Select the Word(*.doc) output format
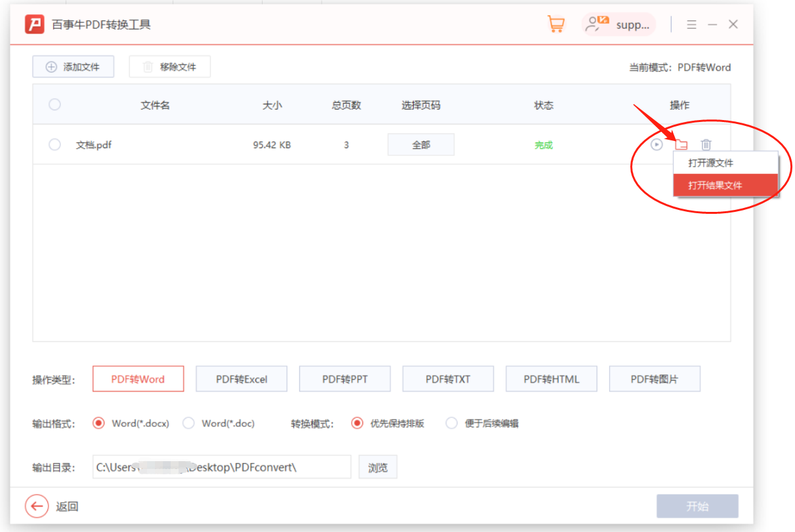795x532 pixels. (x=189, y=423)
